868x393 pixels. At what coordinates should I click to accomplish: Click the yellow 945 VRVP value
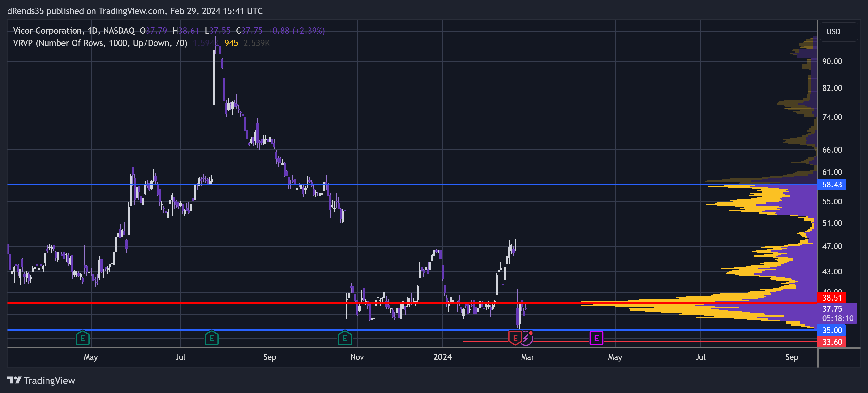pos(231,43)
